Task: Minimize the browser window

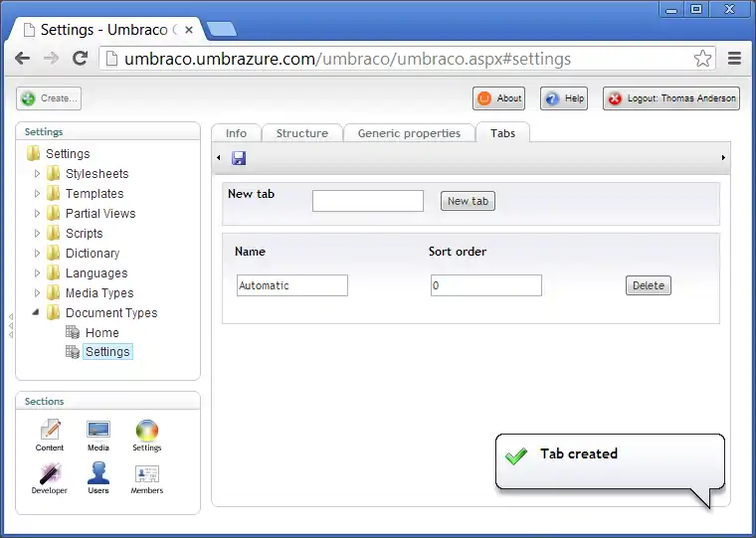Action: (x=671, y=10)
